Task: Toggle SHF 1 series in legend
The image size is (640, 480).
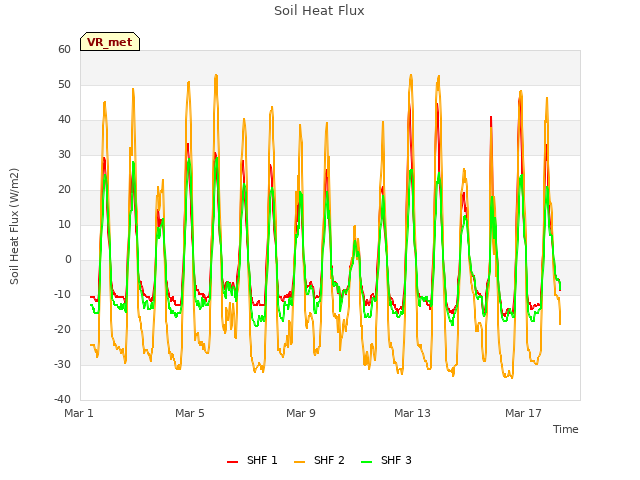Action: 252,460
